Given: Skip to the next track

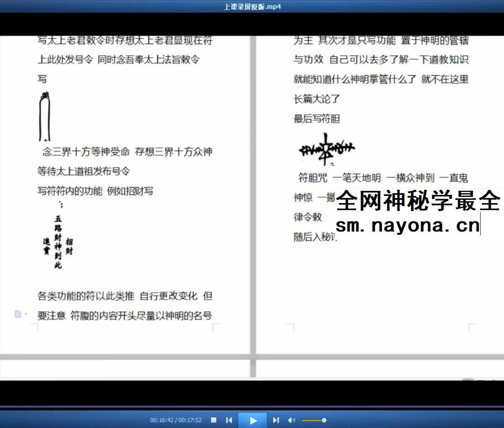Looking at the screenshot, I should pyautogui.click(x=276, y=420).
